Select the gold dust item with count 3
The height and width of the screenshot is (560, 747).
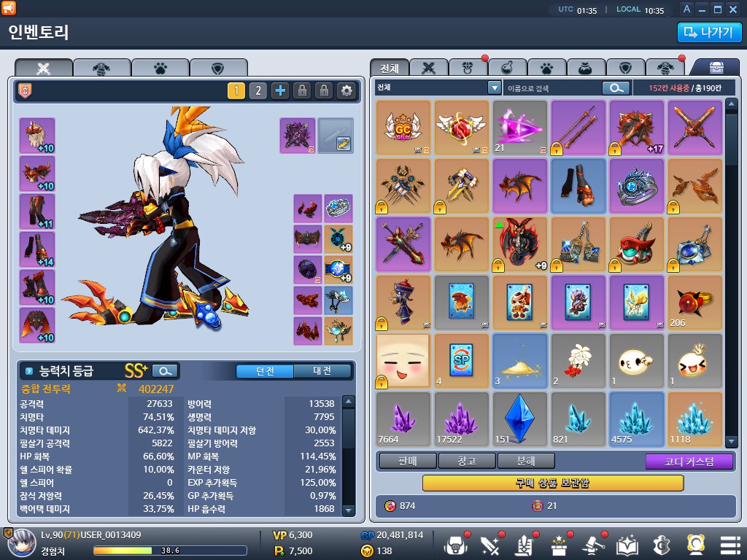tap(519, 361)
